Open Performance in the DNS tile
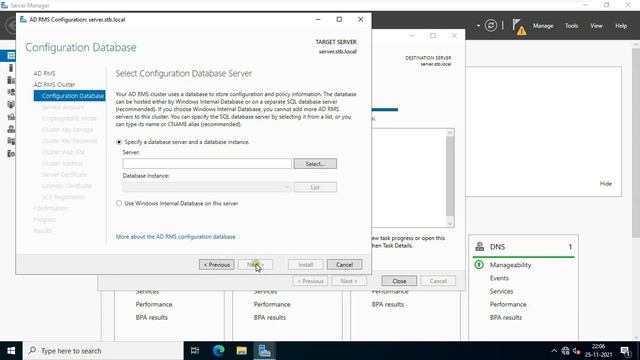The height and width of the screenshot is (360, 640). click(x=508, y=304)
